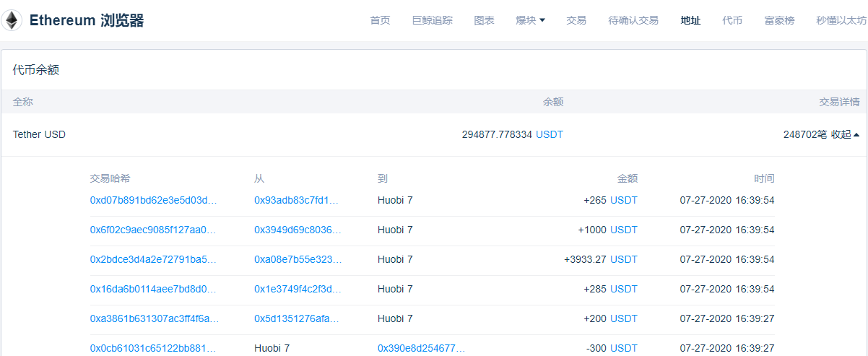The height and width of the screenshot is (356, 868).
Task: Click the 交易详情 column header
Action: [x=839, y=102]
